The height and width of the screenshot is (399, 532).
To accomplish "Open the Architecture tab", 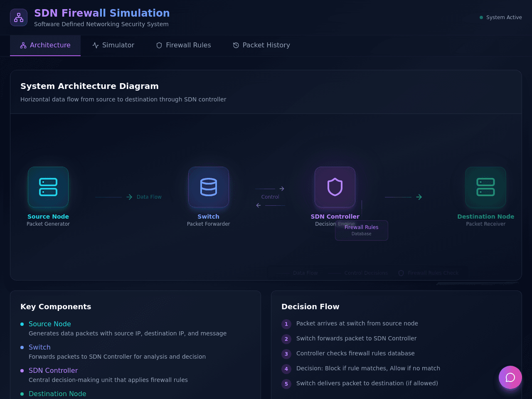I will (45, 45).
